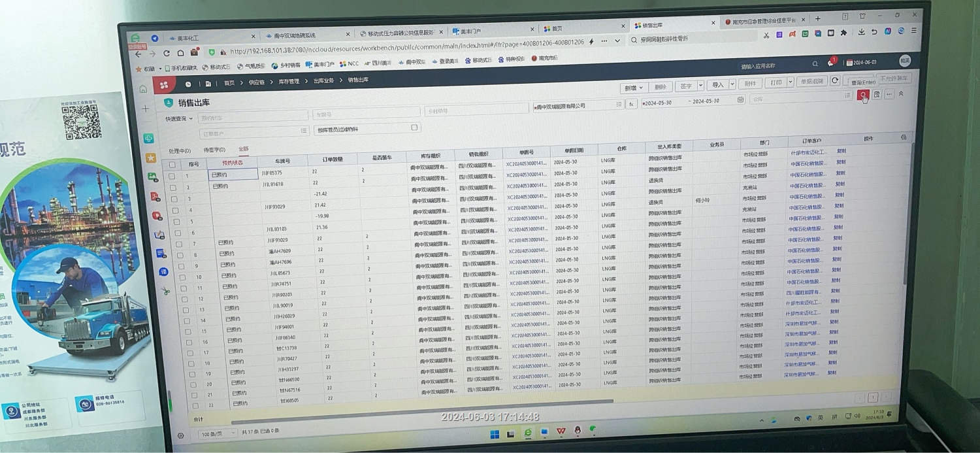Open the calendar icon in date range field
The image size is (980, 453).
click(740, 100)
